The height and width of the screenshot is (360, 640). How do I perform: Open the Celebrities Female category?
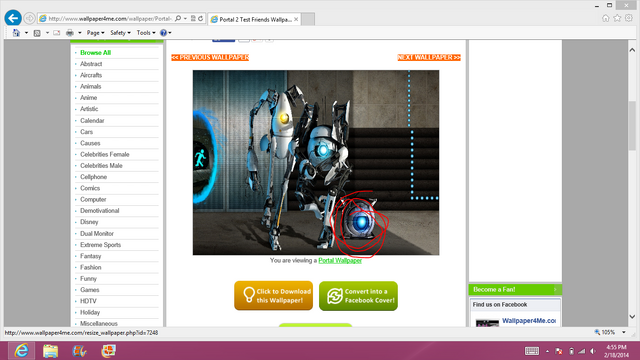pyautogui.click(x=105, y=154)
